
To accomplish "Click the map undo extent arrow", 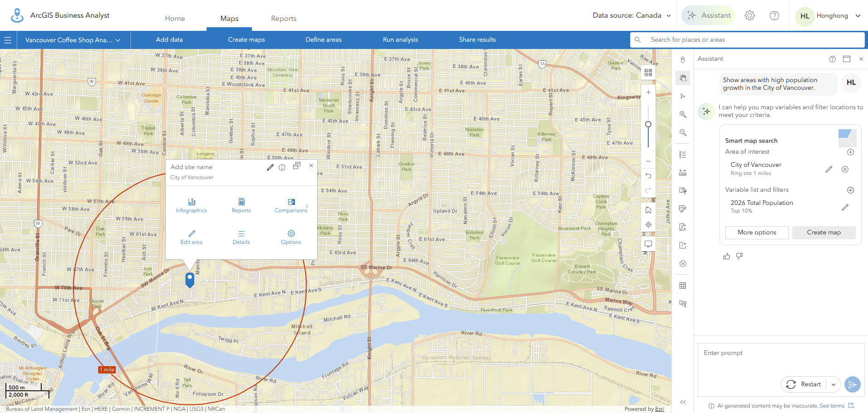I will (x=648, y=175).
